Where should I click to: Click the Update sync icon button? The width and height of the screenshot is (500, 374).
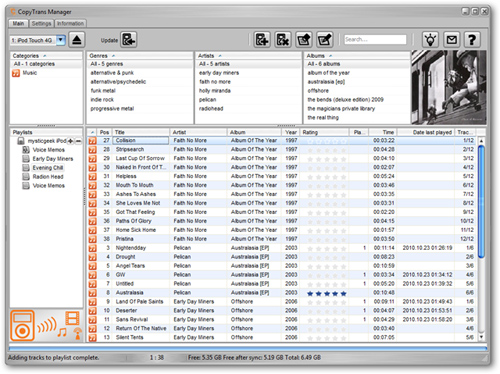[128, 40]
